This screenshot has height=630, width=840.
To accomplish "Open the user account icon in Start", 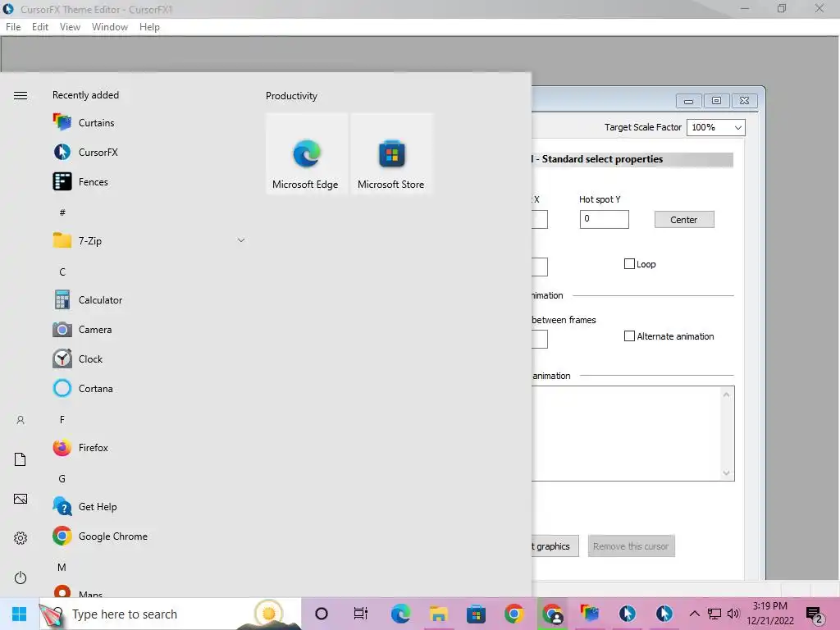I will tap(21, 420).
